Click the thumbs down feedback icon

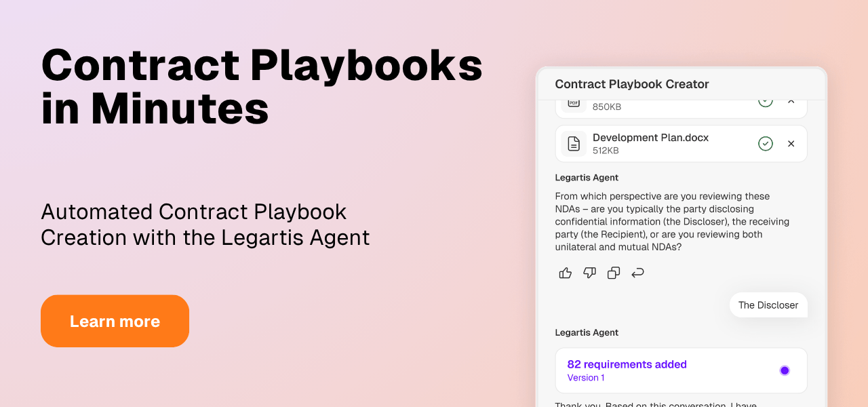tap(590, 273)
